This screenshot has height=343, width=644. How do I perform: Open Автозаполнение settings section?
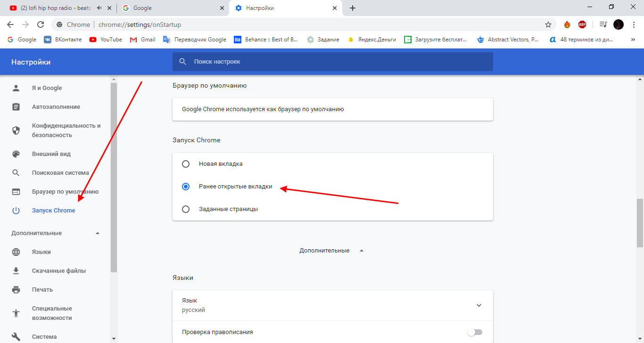click(55, 107)
